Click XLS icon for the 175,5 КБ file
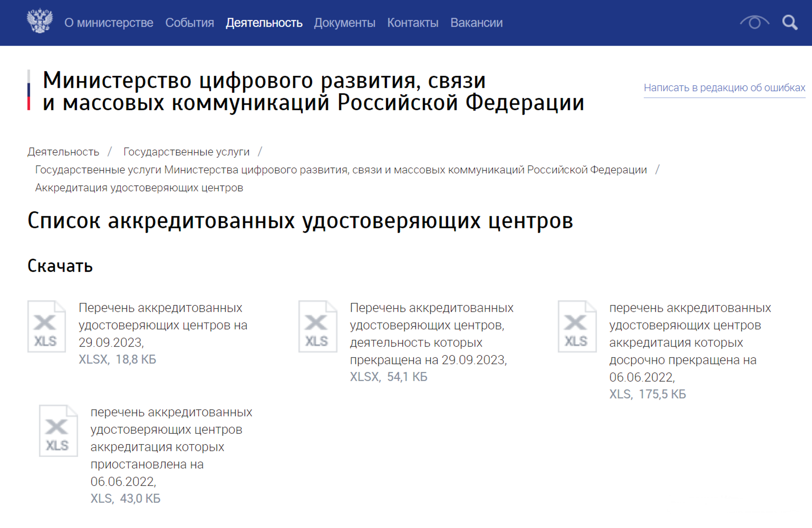This screenshot has height=528, width=812. 577,326
